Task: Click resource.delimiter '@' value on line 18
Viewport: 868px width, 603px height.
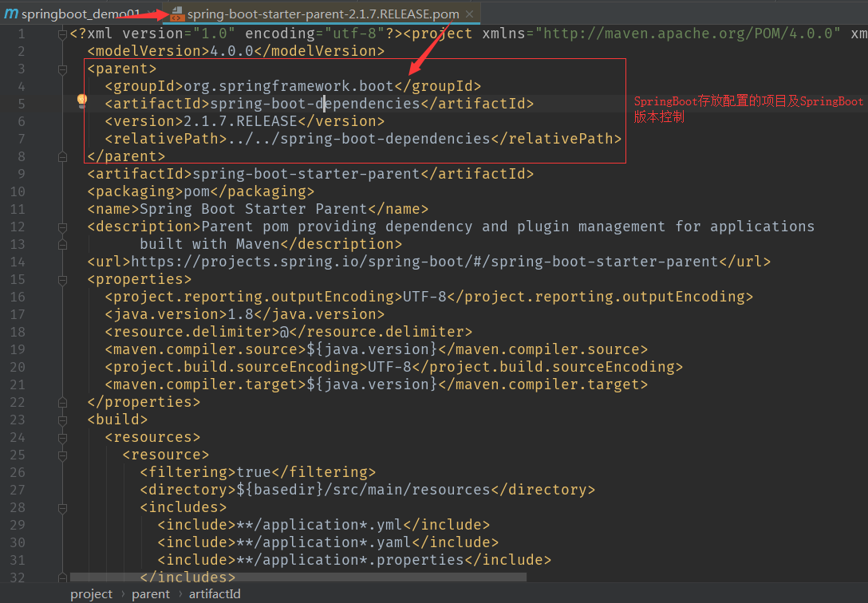Action: [284, 332]
